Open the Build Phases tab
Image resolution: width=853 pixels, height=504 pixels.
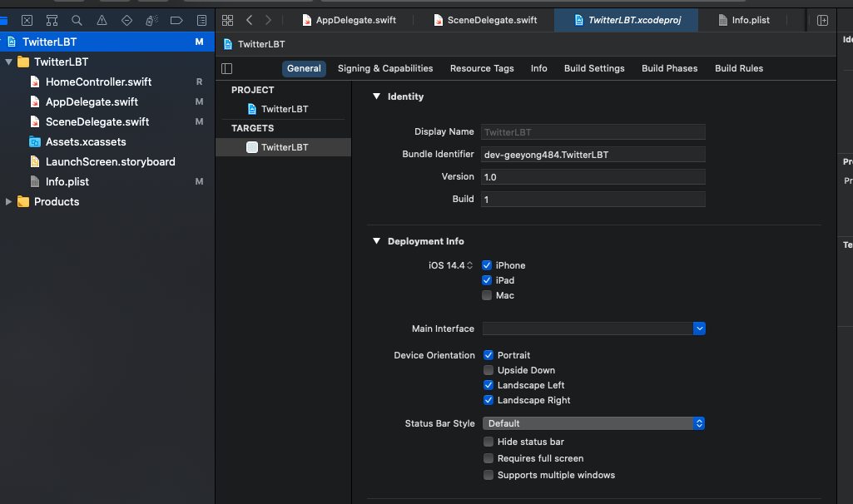[x=670, y=68]
